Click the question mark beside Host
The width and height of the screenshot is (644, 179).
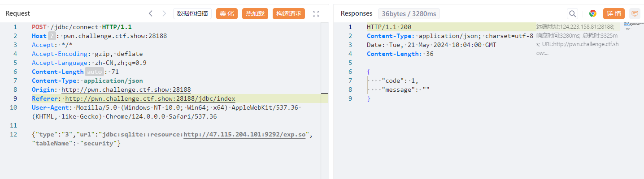[52, 36]
